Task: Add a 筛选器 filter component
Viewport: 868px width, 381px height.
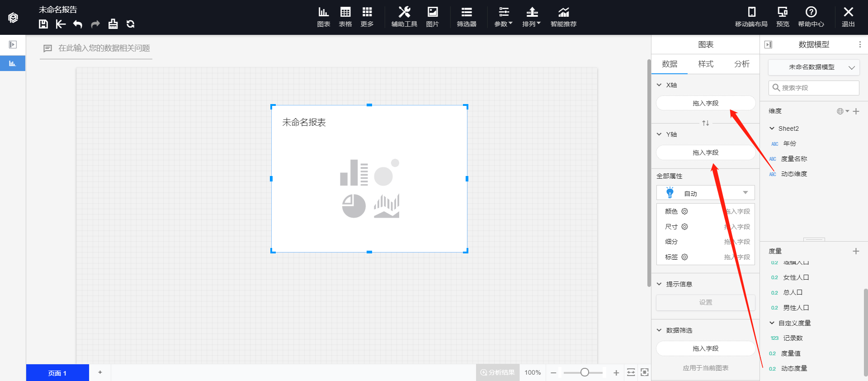Action: pos(466,17)
